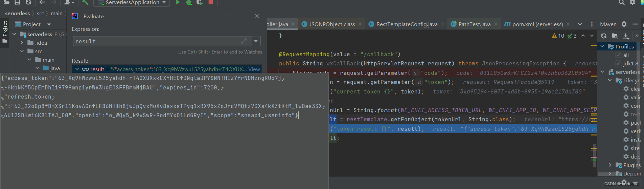Collapse the java folder
This screenshot has width=644, height=189.
click(37, 68)
